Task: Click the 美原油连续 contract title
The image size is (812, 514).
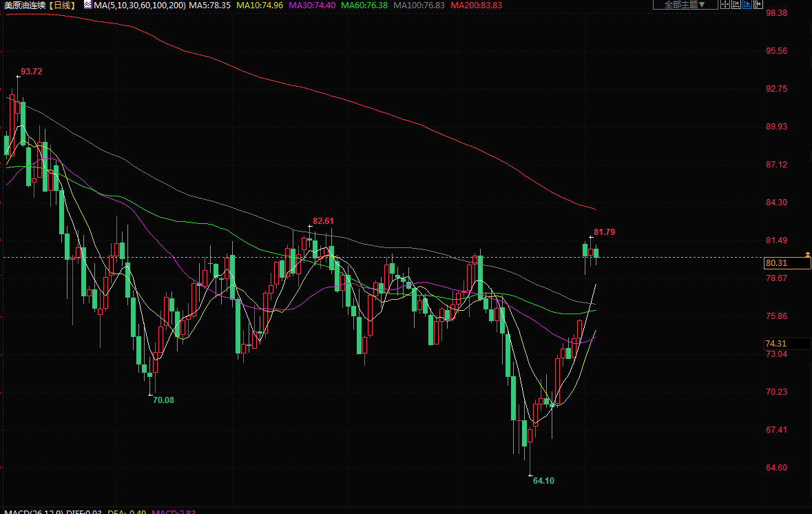Action: [x=25, y=5]
